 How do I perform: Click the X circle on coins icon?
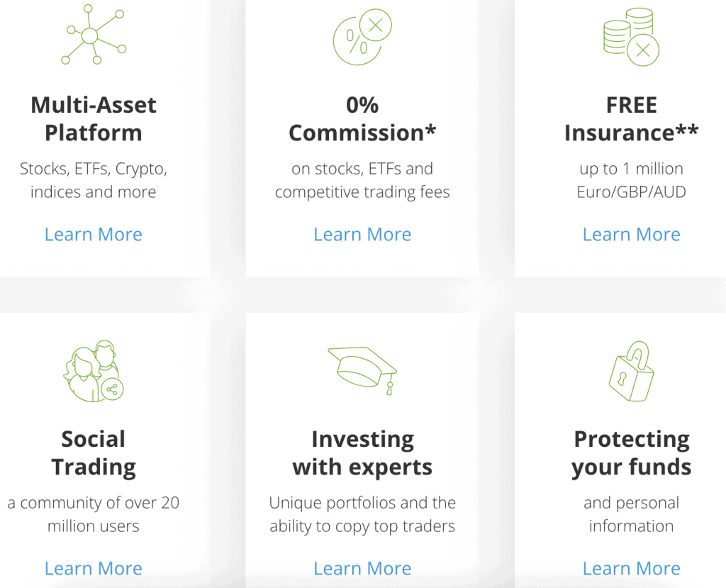point(643,50)
